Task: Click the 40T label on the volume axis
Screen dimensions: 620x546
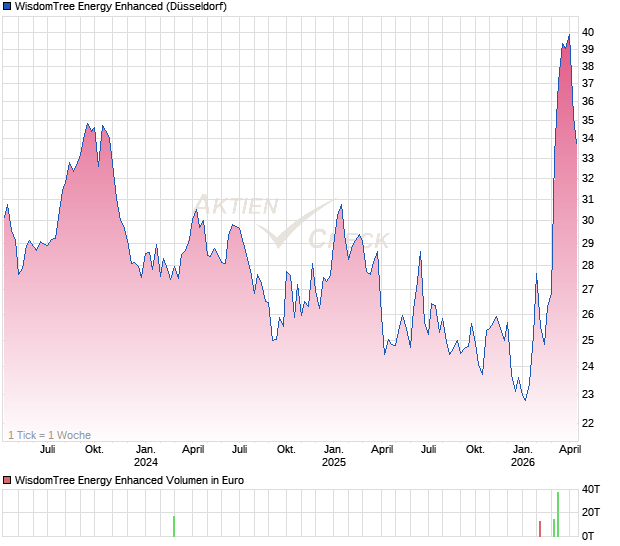Action: tap(591, 489)
